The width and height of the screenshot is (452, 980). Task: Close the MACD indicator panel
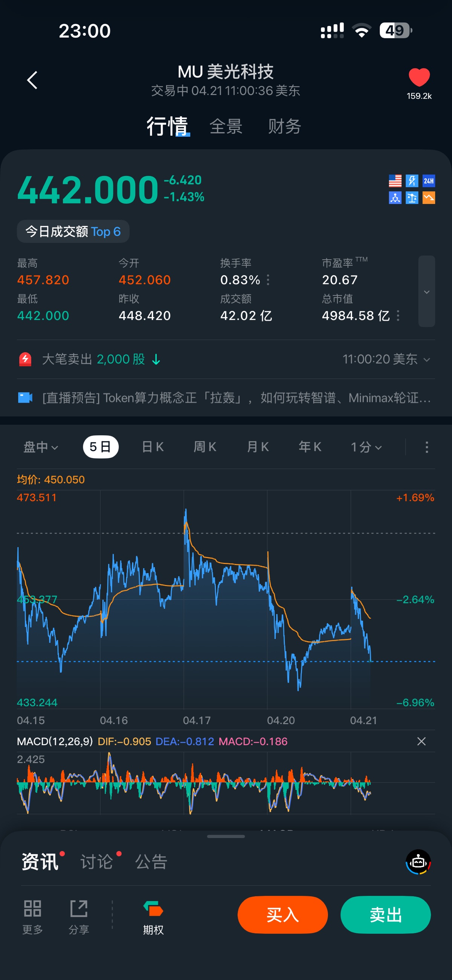pyautogui.click(x=421, y=741)
